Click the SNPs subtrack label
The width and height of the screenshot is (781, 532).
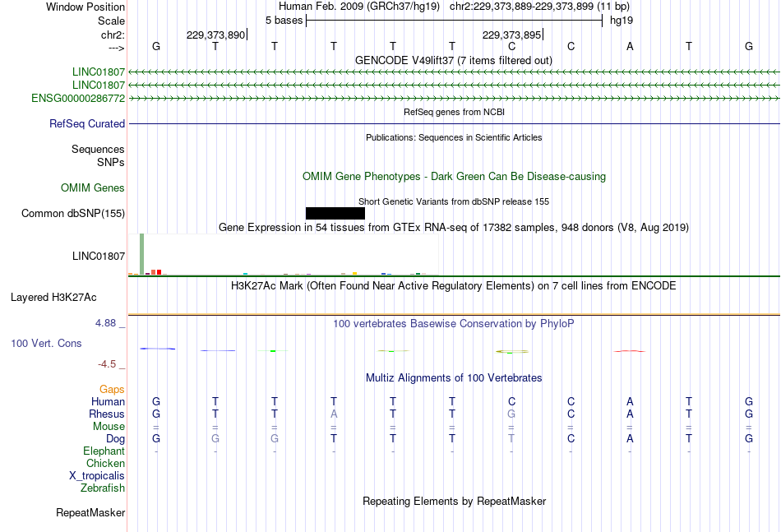click(x=111, y=162)
